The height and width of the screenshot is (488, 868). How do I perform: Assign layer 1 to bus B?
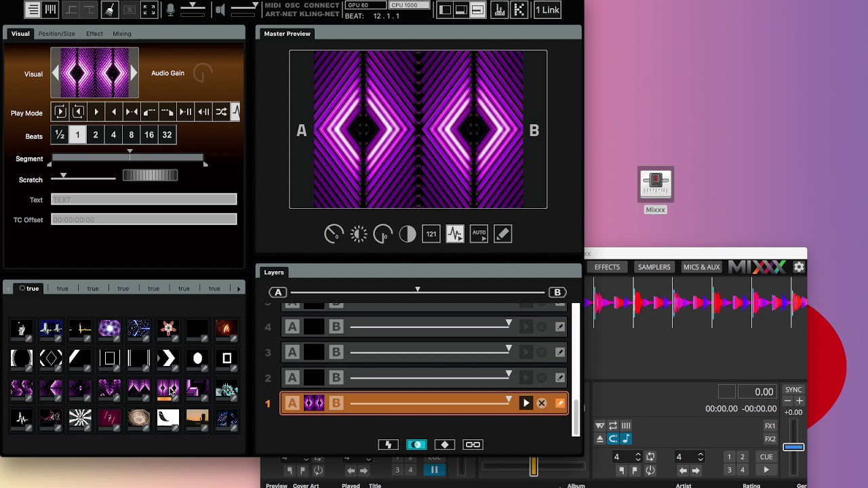pyautogui.click(x=336, y=403)
